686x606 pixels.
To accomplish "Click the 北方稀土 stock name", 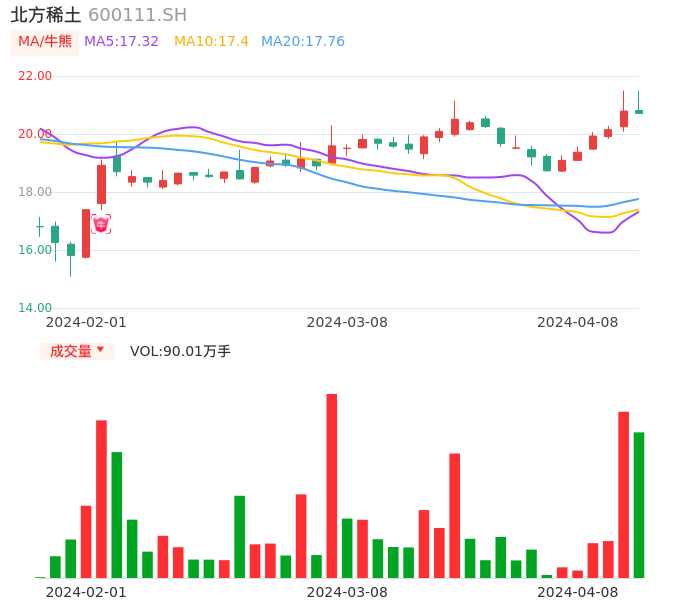I will coord(46,15).
